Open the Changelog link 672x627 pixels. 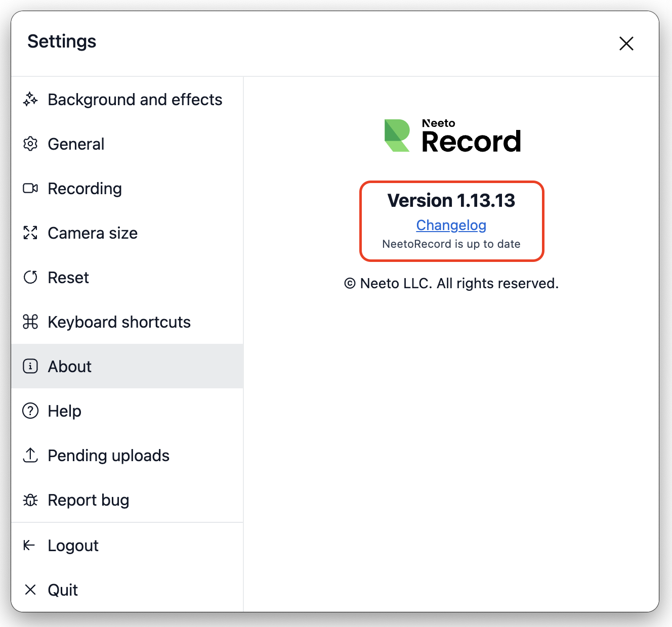pyautogui.click(x=451, y=225)
